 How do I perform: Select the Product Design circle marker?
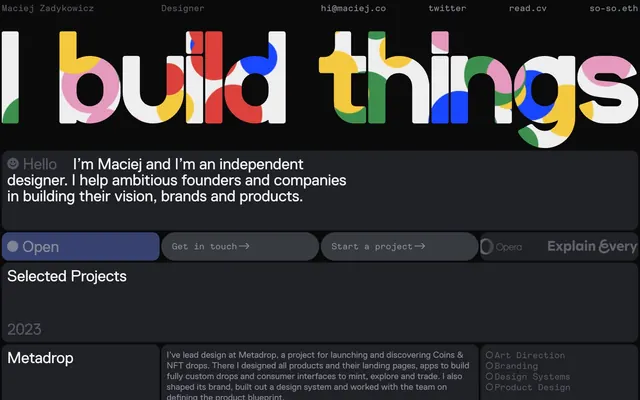(489, 387)
